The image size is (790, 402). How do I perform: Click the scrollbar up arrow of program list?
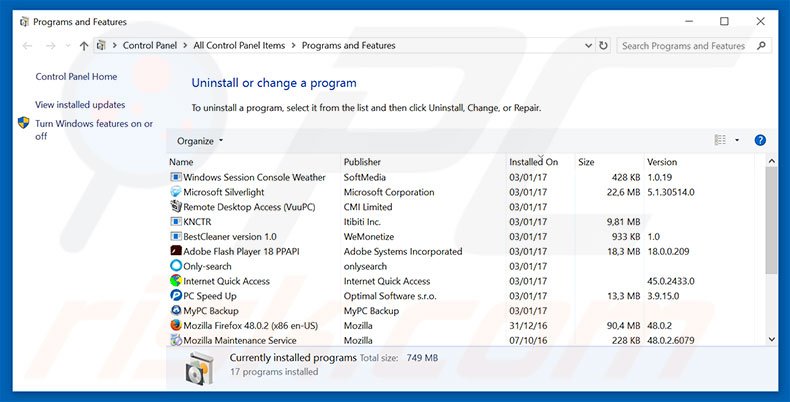coord(771,161)
